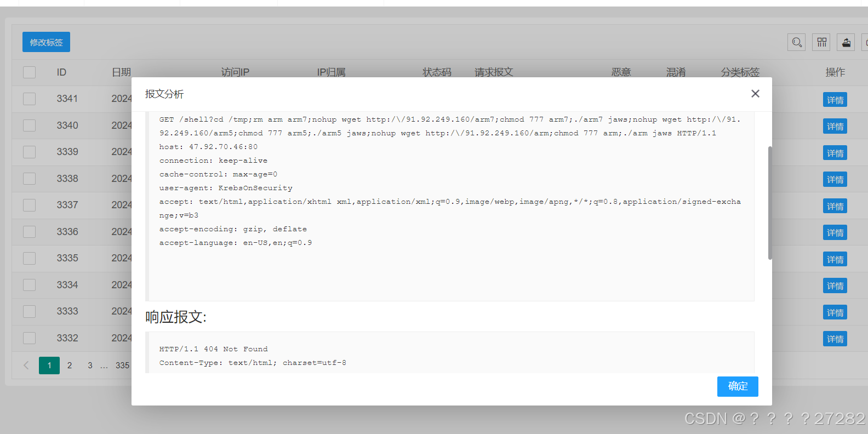
Task: Open 详情 for row 3340
Action: pos(835,126)
